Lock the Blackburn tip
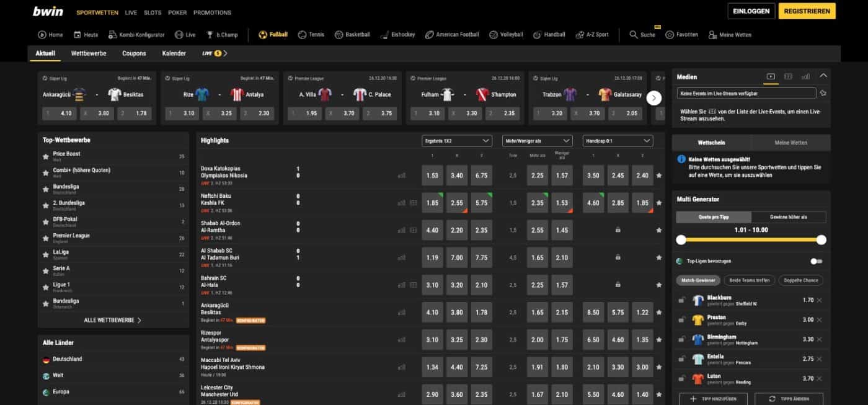 pyautogui.click(x=682, y=300)
